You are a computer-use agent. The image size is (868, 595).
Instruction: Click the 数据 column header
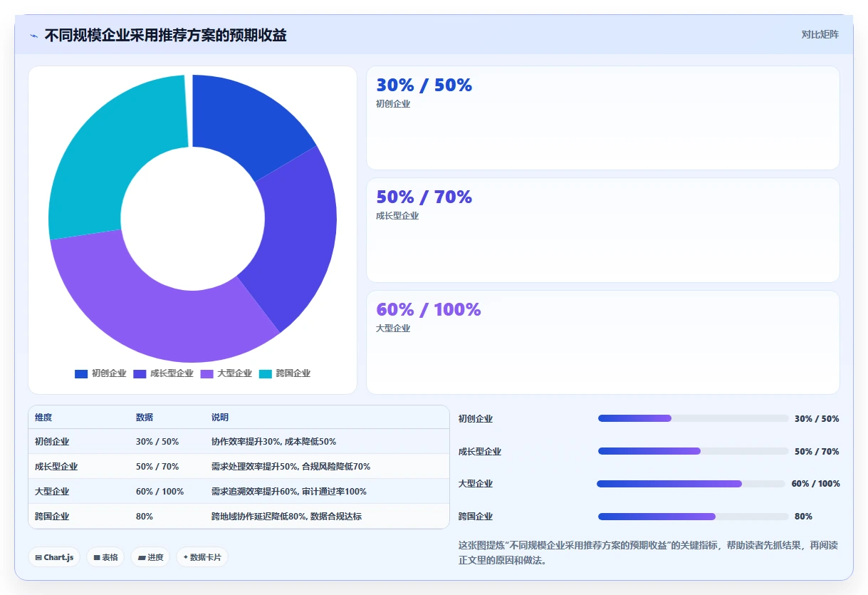145,418
